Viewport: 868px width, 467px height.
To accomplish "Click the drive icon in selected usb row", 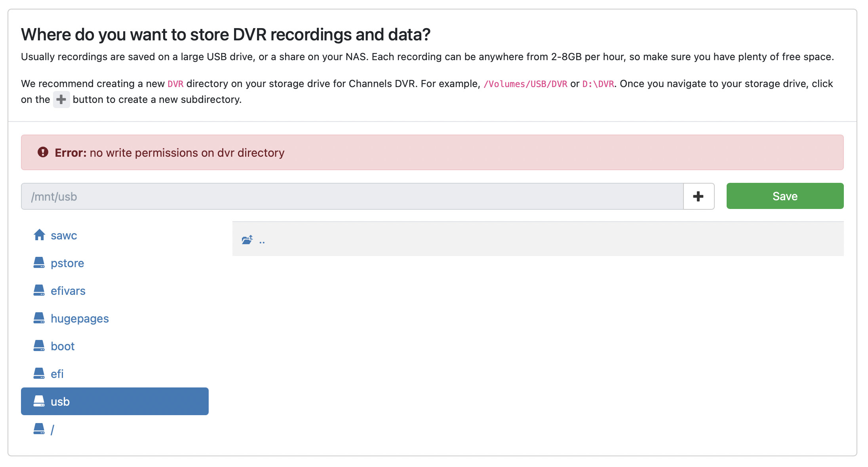I will pos(39,401).
